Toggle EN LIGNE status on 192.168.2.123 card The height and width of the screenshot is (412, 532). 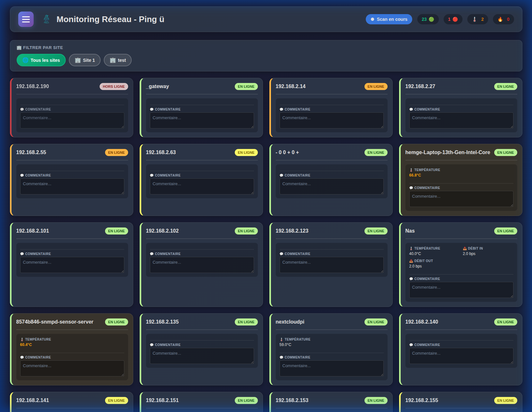click(376, 231)
